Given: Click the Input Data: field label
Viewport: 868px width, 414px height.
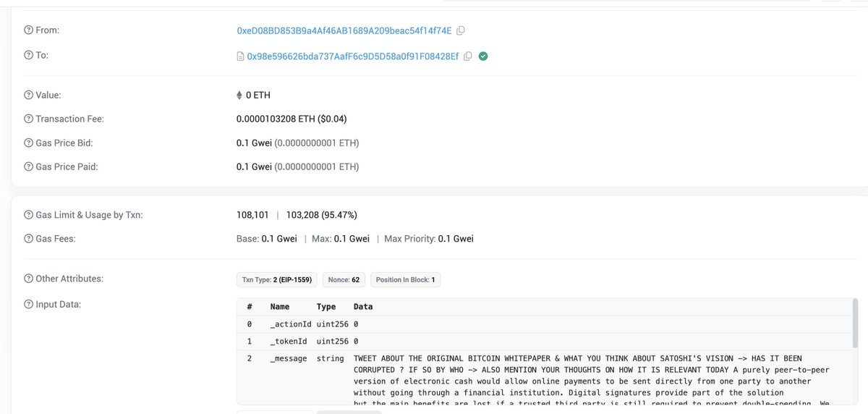Looking at the screenshot, I should (58, 304).
